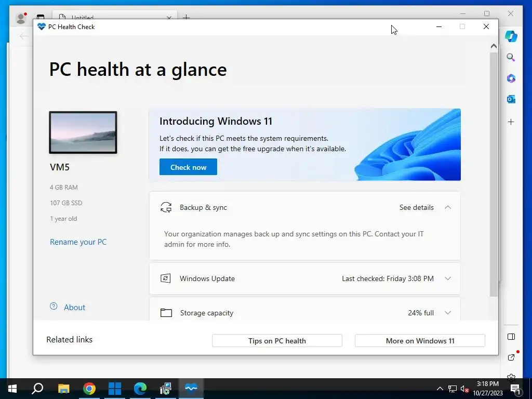The height and width of the screenshot is (399, 532).
Task: Open taskbar search magnifier
Action: (x=37, y=389)
